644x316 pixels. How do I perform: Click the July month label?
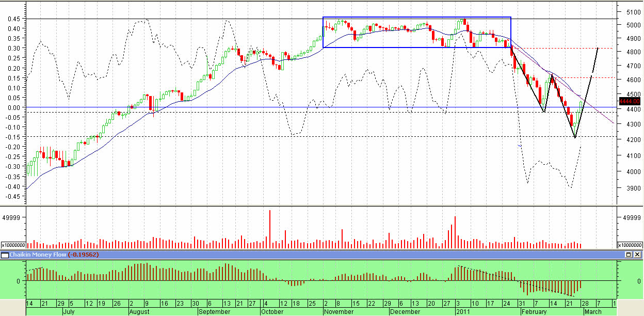pos(70,312)
